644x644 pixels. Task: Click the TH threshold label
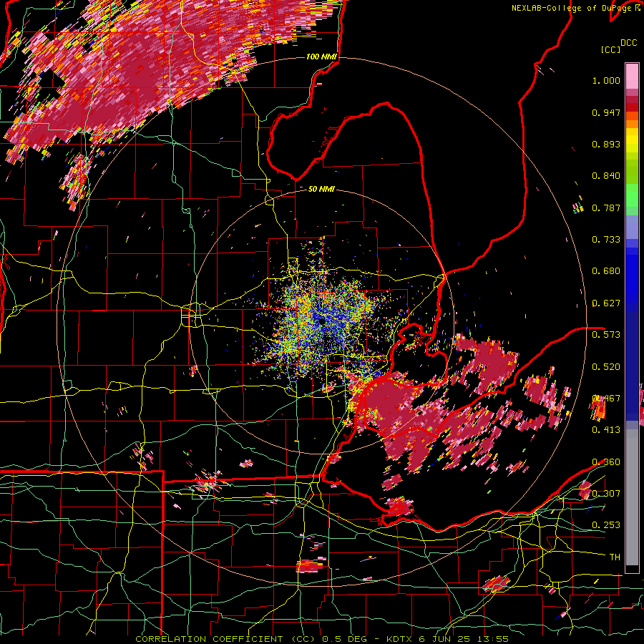click(615, 557)
